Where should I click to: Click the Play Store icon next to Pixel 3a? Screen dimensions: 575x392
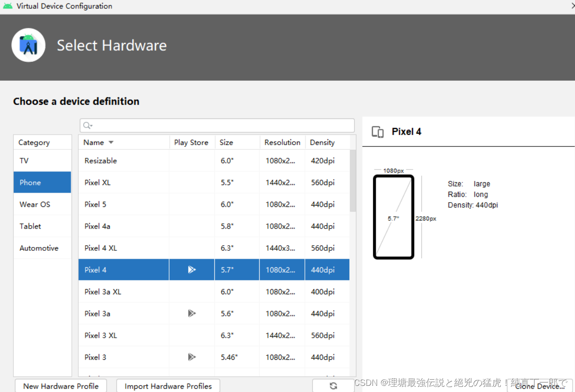tap(191, 313)
